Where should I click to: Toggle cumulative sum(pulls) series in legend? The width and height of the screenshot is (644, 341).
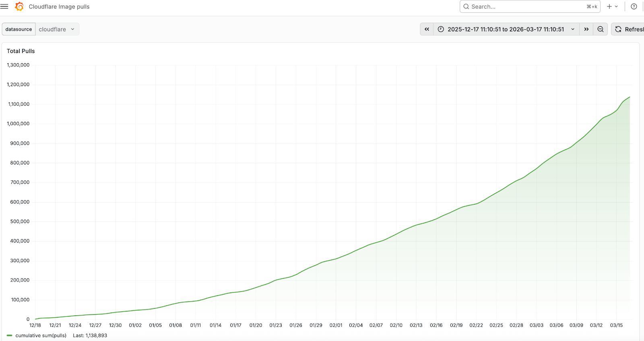coord(41,335)
